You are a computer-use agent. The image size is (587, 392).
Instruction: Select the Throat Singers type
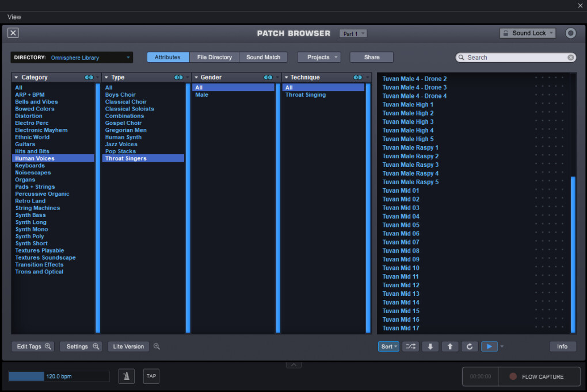point(143,158)
